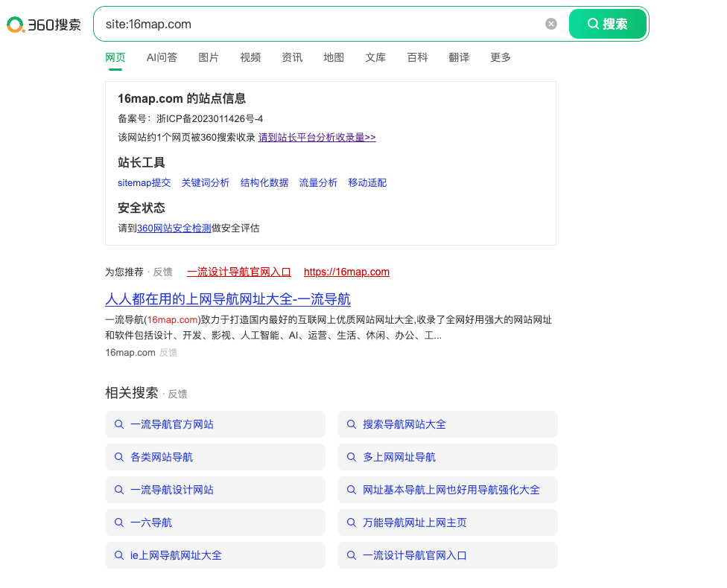The width and height of the screenshot is (727, 588).
Task: Clear the search box with the X icon
Action: [550, 24]
